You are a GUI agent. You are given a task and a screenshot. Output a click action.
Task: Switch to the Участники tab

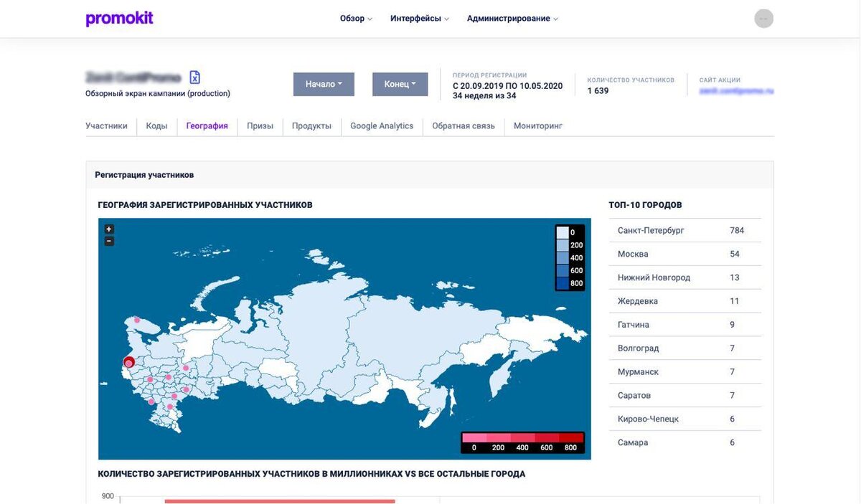coord(106,126)
